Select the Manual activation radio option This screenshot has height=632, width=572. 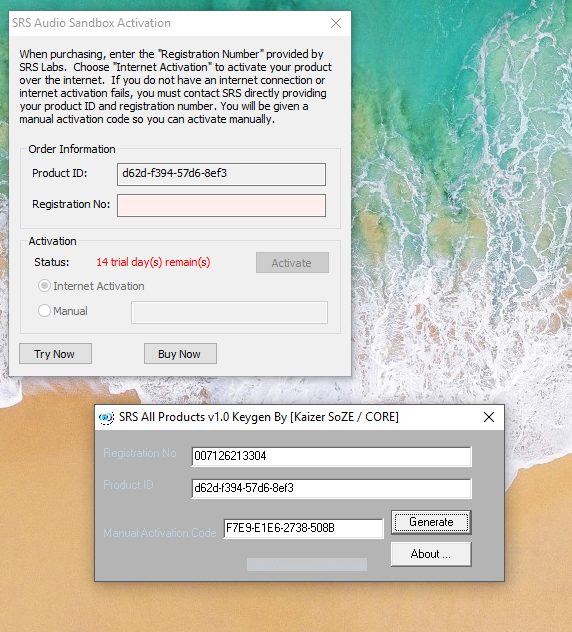click(x=62, y=311)
